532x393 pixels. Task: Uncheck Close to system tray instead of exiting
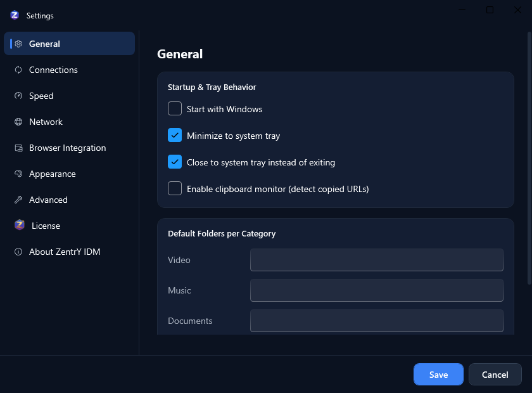pyautogui.click(x=175, y=162)
